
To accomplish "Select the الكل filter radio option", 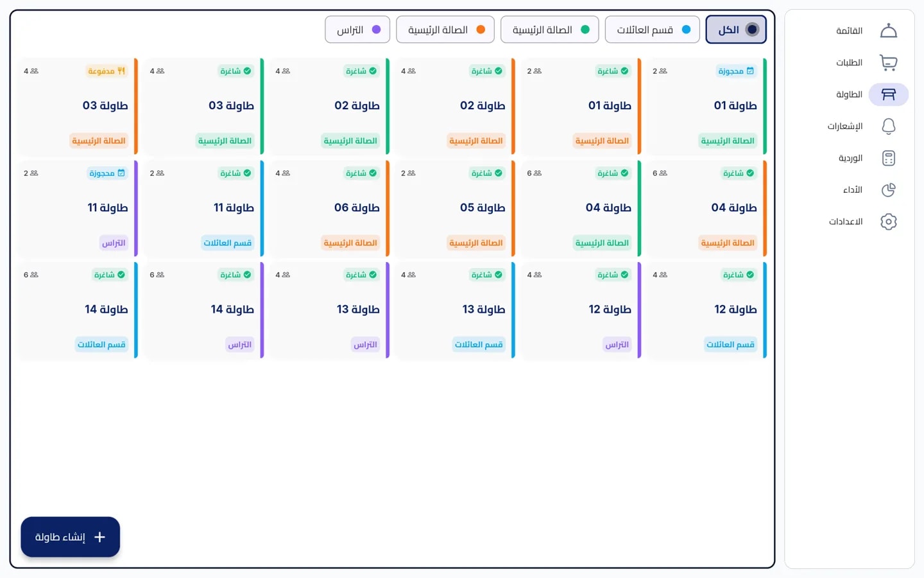I will (x=736, y=30).
